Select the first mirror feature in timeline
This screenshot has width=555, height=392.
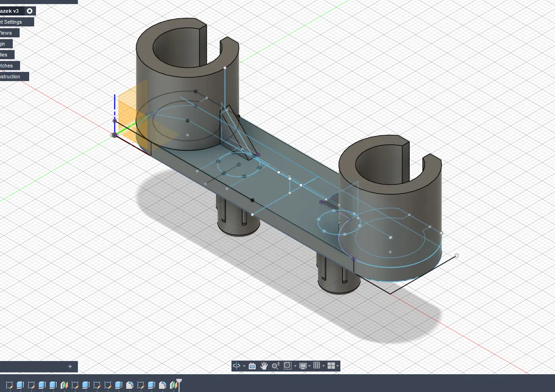point(64,385)
